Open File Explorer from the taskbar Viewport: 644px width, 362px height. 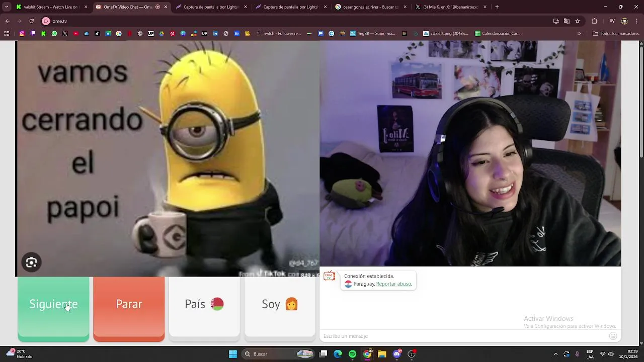click(382, 354)
